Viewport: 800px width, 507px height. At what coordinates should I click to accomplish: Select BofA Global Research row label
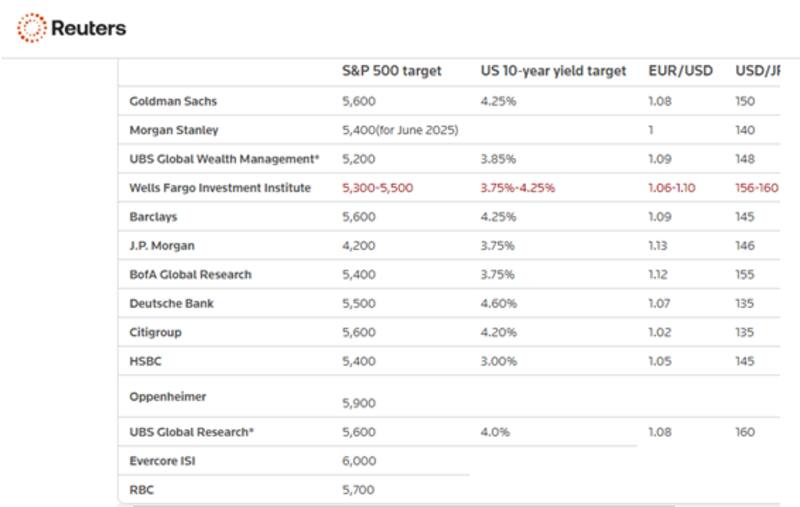point(190,274)
